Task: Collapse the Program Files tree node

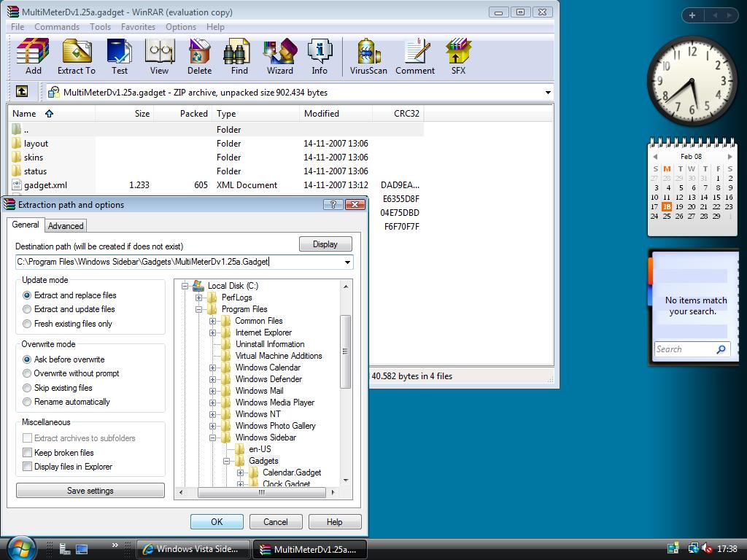Action: point(198,309)
